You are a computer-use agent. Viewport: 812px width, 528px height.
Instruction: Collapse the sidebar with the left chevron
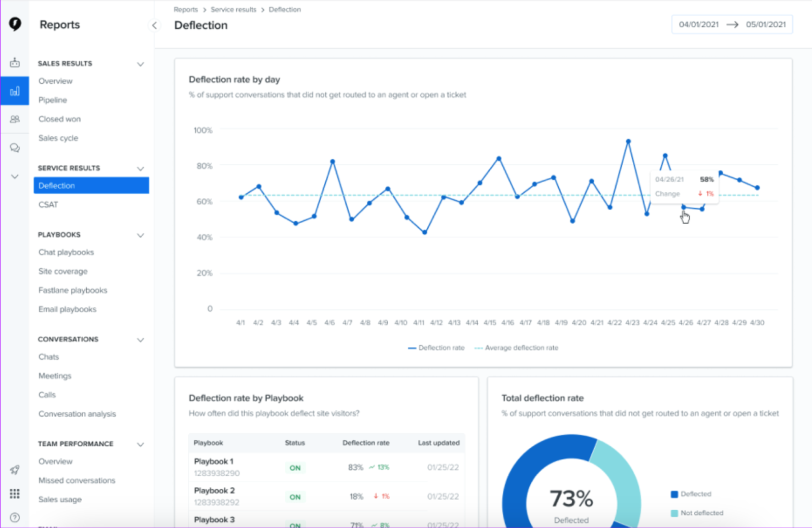[x=154, y=25]
